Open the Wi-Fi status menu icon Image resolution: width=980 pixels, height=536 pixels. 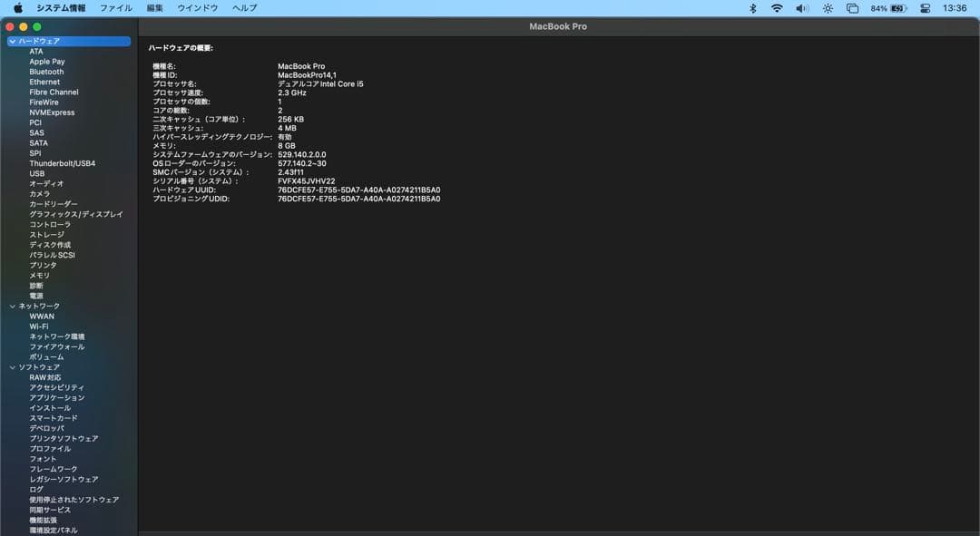tap(777, 8)
